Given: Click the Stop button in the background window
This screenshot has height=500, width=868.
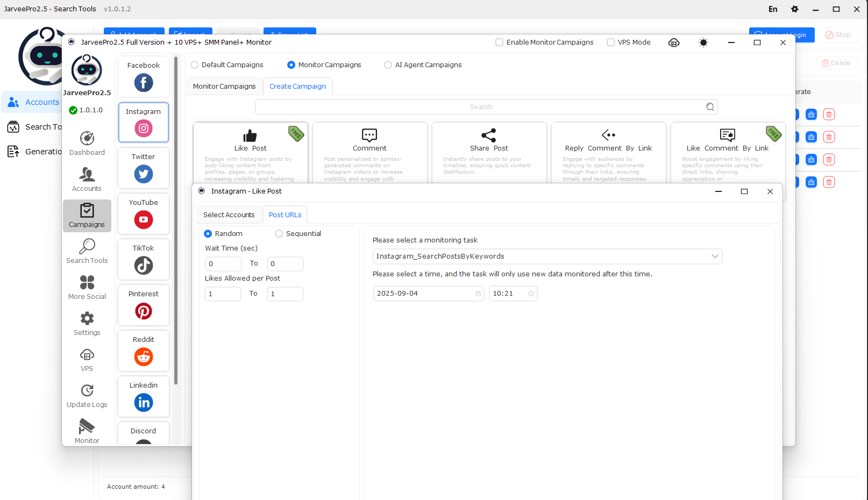Looking at the screenshot, I should (x=838, y=35).
